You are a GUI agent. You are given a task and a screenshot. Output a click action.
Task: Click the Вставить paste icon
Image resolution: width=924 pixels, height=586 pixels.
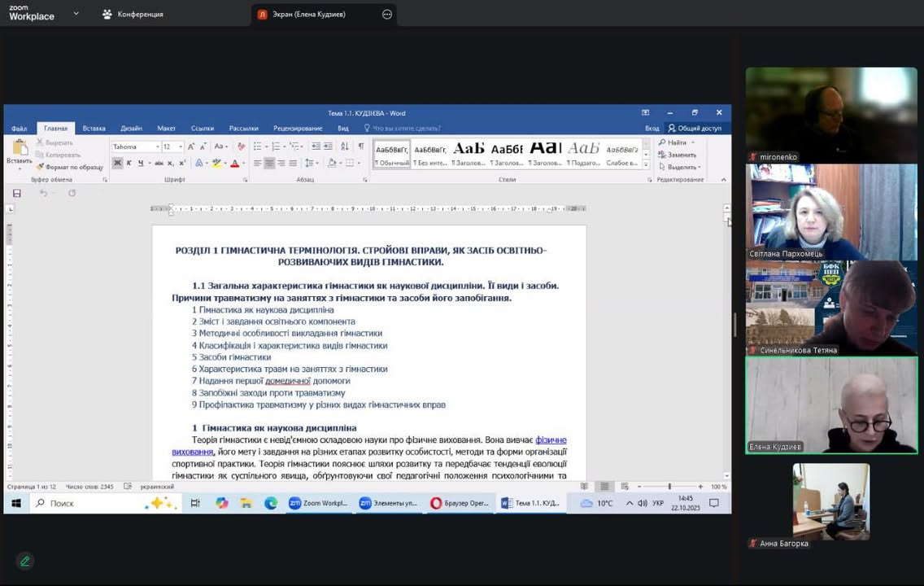click(x=20, y=149)
